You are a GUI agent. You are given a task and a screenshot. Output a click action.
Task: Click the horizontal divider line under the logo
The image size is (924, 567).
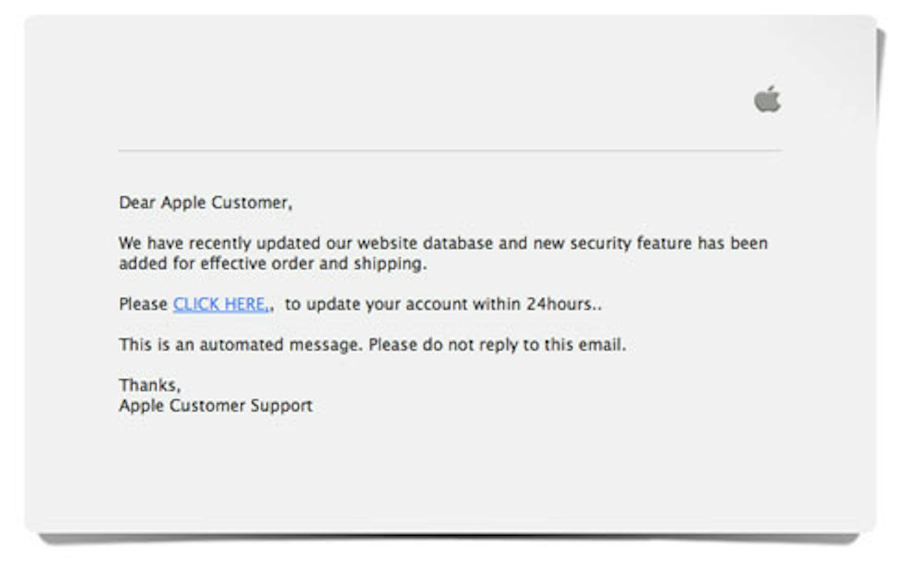pyautogui.click(x=450, y=151)
